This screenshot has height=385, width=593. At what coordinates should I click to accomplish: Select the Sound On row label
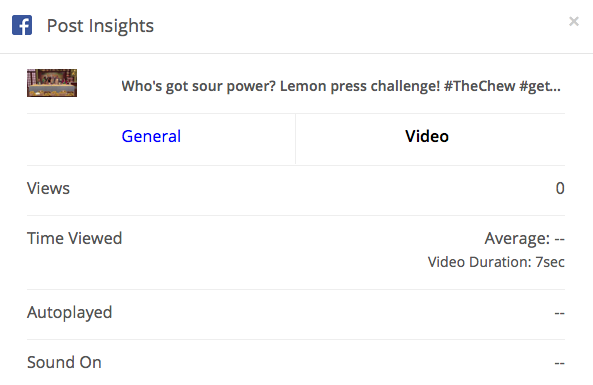(64, 362)
